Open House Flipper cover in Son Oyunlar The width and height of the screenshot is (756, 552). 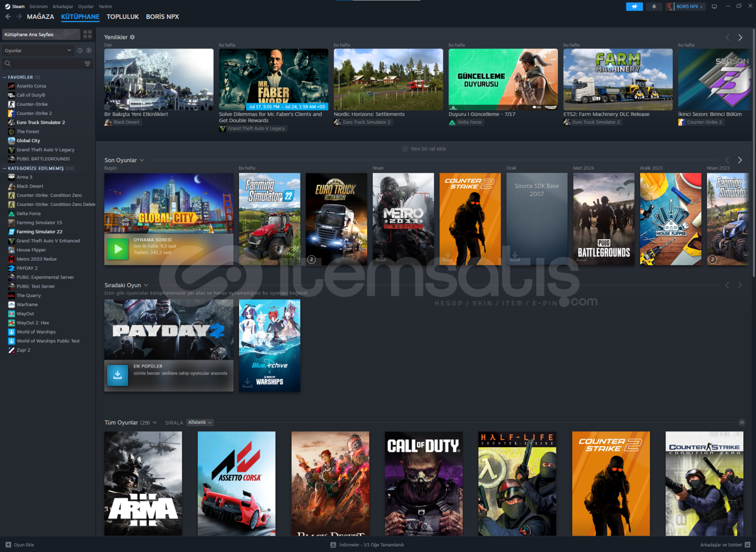point(671,219)
